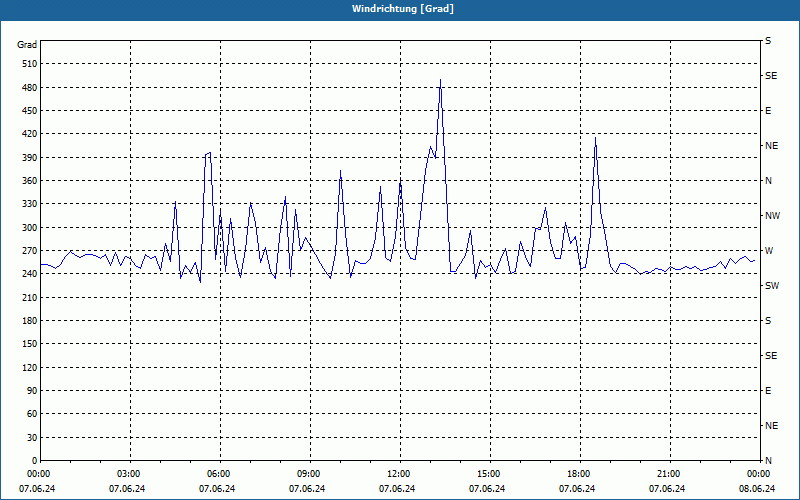Click the 09:00 time label
The height and width of the screenshot is (500, 800).
tap(308, 474)
